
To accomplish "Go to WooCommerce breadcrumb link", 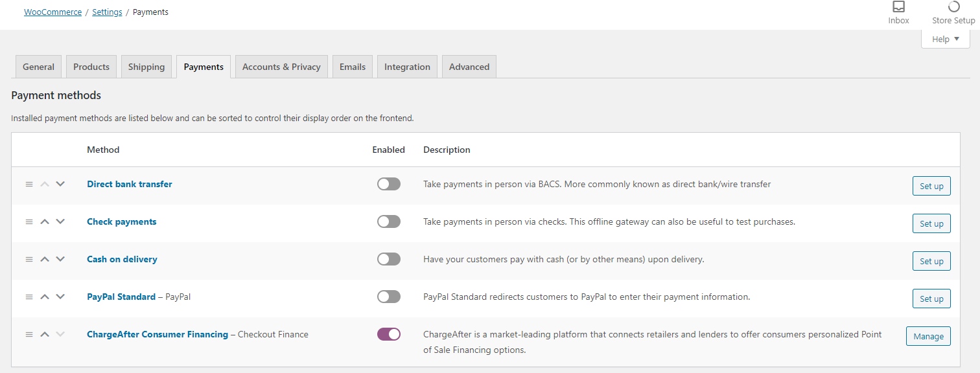I will point(53,12).
